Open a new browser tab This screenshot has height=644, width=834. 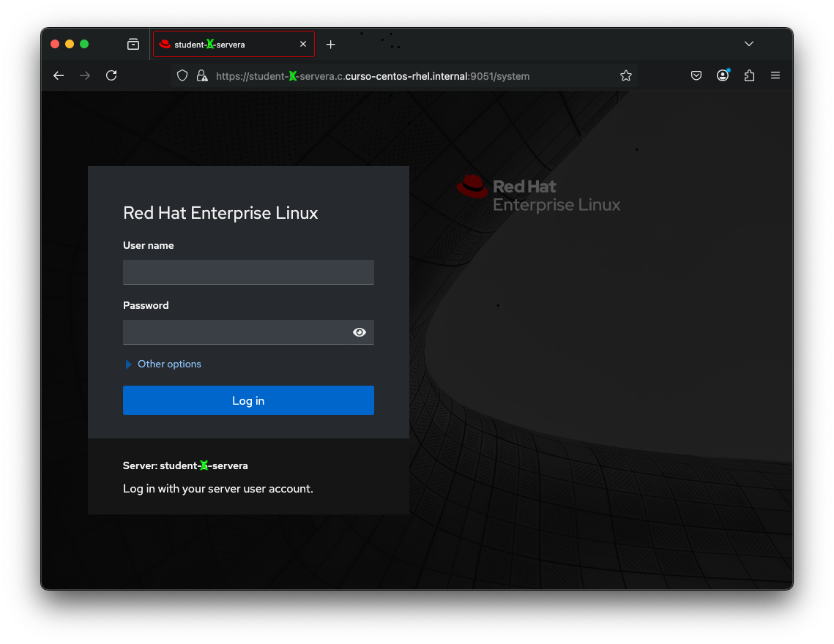point(330,45)
